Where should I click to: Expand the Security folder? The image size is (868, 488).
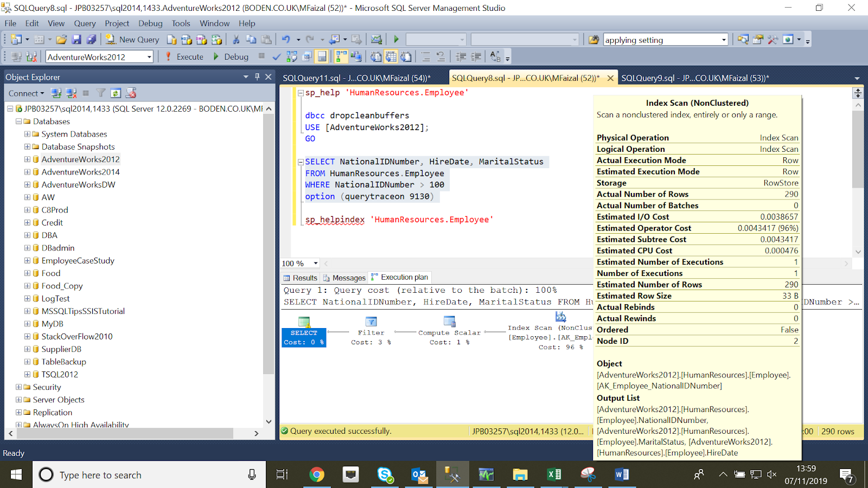point(19,387)
